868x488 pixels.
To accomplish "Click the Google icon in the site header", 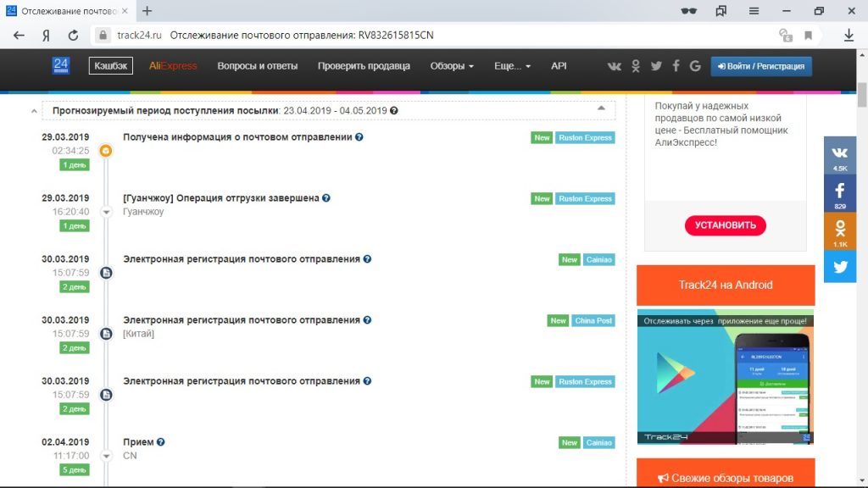I will pyautogui.click(x=695, y=66).
